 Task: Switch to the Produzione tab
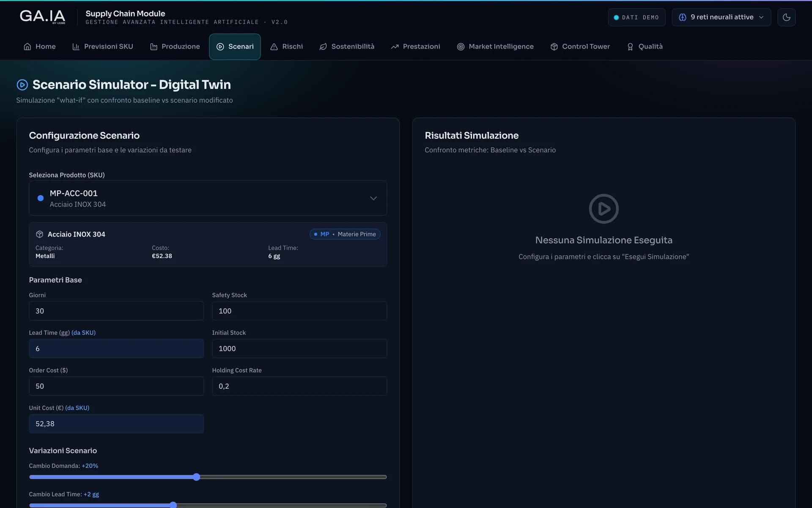click(175, 47)
